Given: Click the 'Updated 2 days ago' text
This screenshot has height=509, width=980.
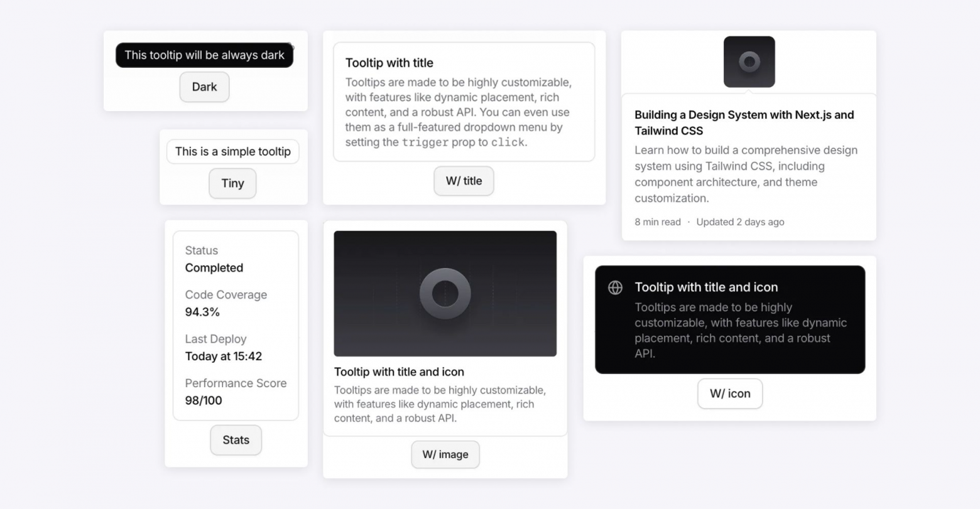Looking at the screenshot, I should coord(740,222).
